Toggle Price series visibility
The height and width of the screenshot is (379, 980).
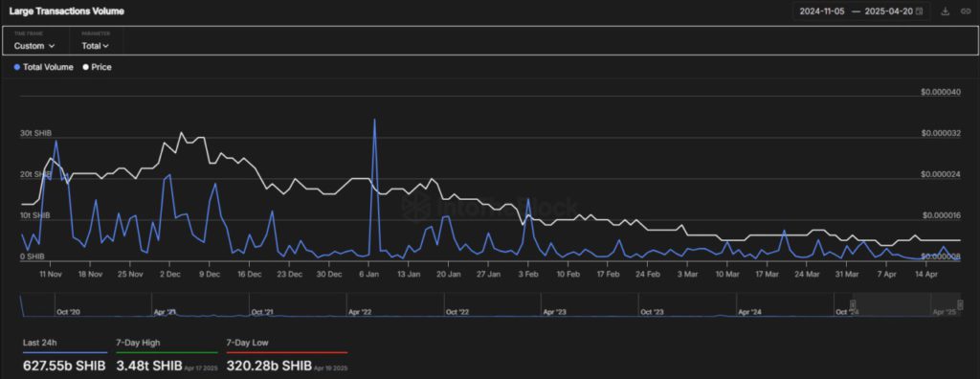click(97, 67)
